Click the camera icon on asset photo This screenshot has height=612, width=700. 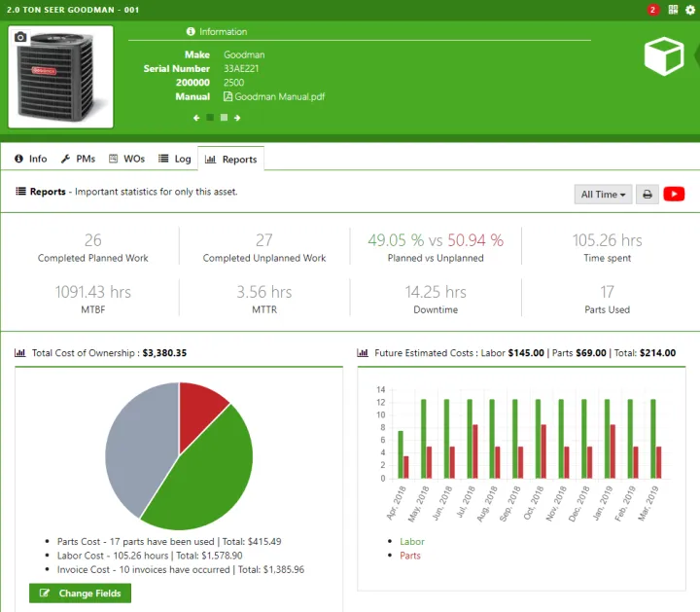20,37
